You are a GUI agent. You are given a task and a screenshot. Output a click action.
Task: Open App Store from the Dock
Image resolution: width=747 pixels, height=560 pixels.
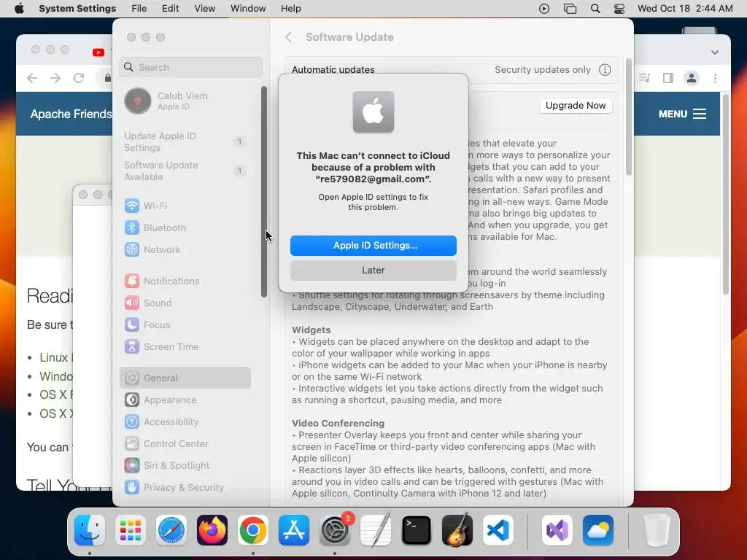[x=294, y=530]
